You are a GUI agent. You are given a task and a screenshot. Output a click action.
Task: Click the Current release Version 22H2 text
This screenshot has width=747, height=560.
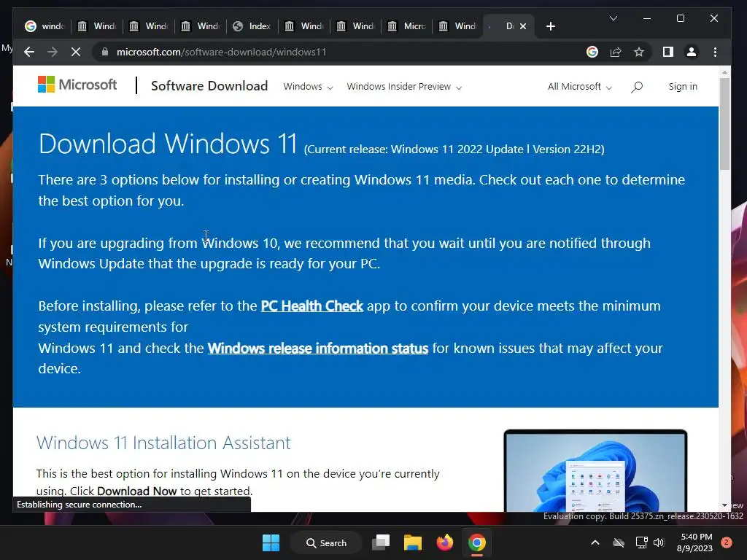click(454, 149)
